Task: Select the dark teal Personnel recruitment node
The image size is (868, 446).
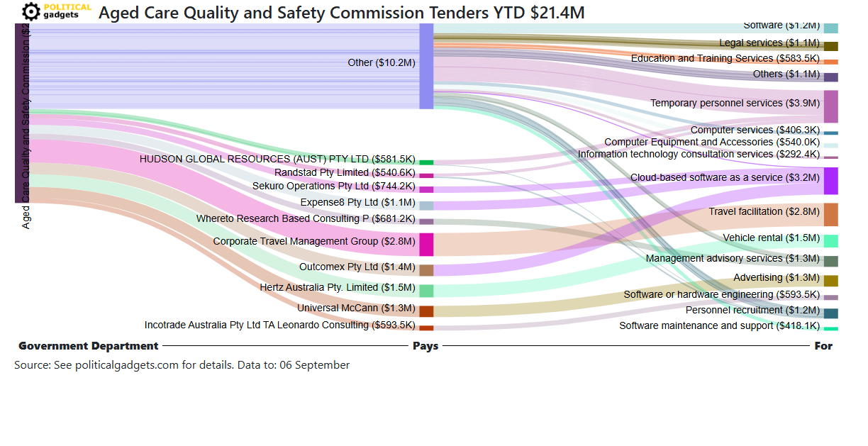Action: 830,313
